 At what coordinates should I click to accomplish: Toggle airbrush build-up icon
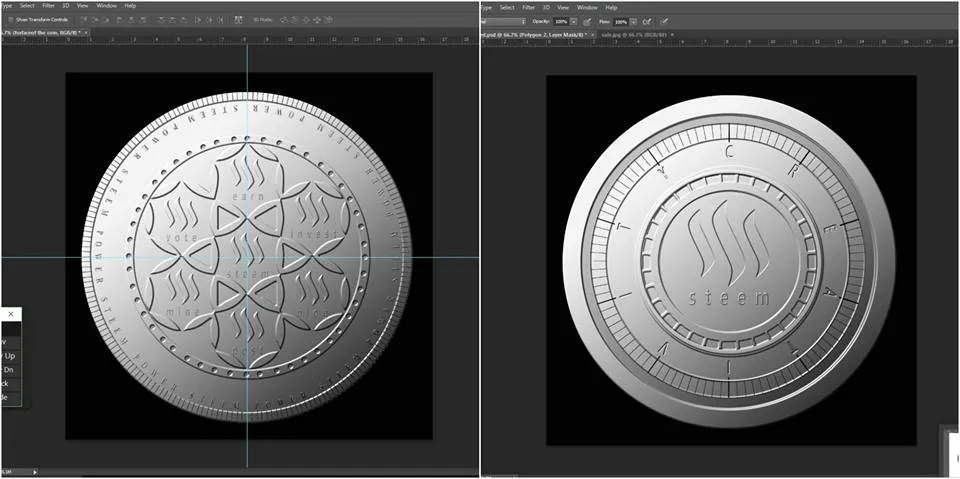pos(647,21)
